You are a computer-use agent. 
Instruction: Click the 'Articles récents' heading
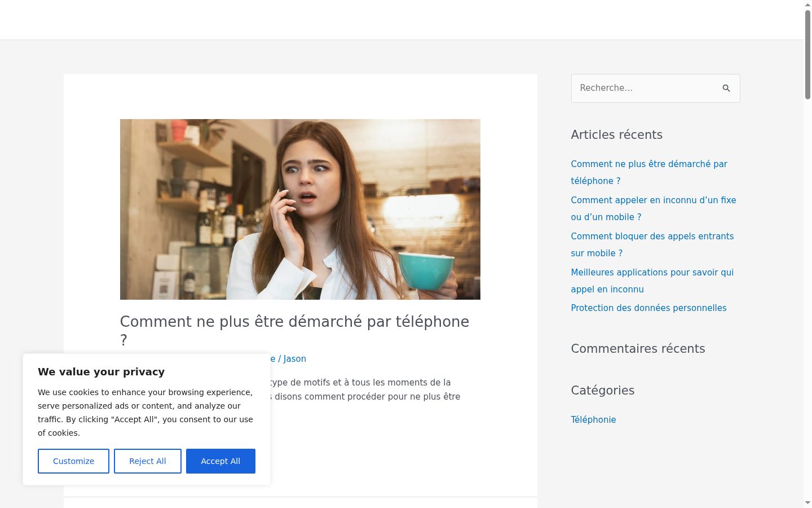[x=616, y=134]
